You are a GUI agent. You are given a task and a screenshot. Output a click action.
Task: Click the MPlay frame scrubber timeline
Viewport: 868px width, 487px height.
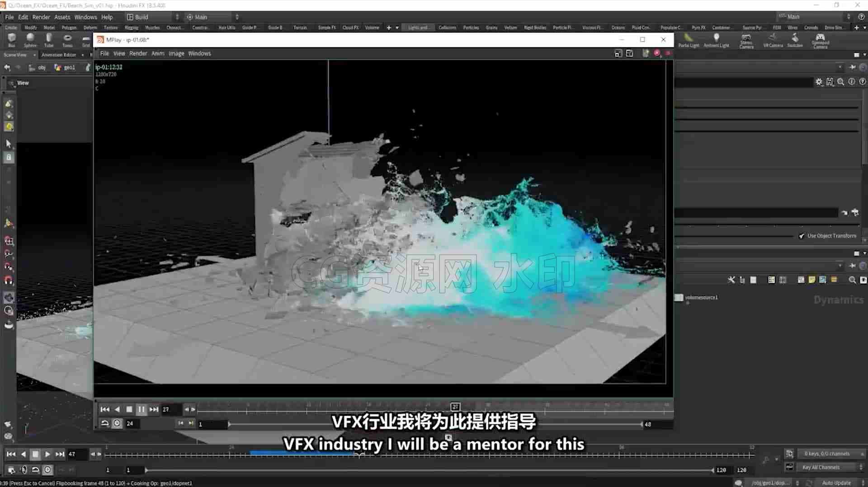tap(435, 409)
